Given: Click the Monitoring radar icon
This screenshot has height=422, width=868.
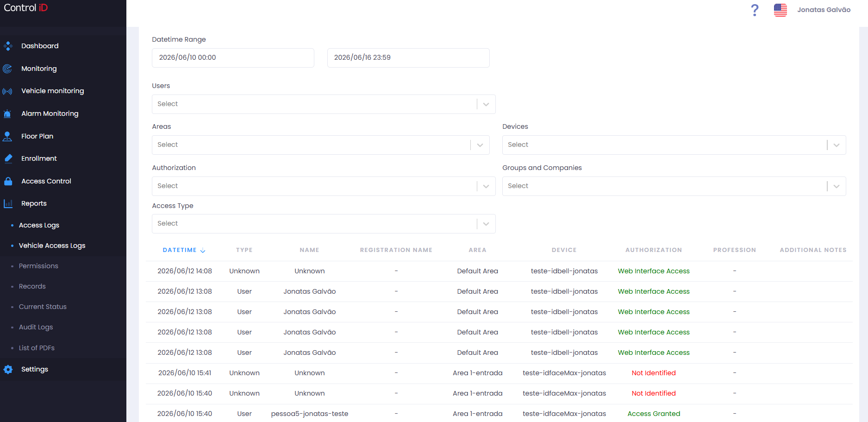Looking at the screenshot, I should coord(7,69).
